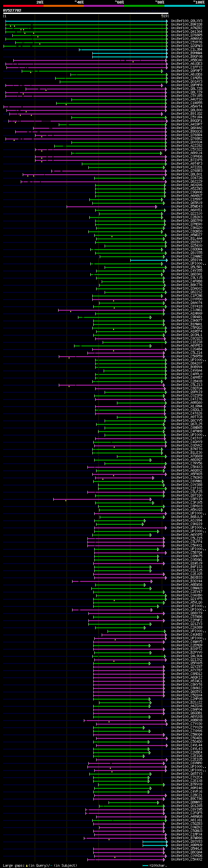
Task: Click label UniRef100_Q01AY3
Action: 187,81
